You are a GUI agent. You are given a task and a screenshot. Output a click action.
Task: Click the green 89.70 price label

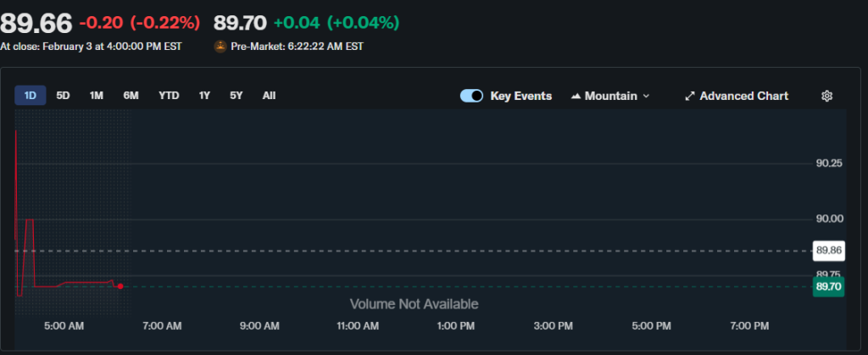[828, 286]
